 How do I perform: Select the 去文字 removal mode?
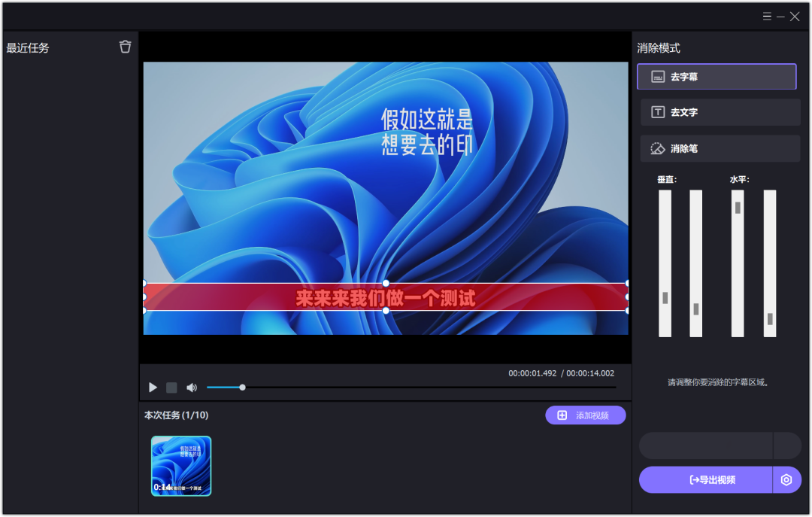pyautogui.click(x=720, y=112)
